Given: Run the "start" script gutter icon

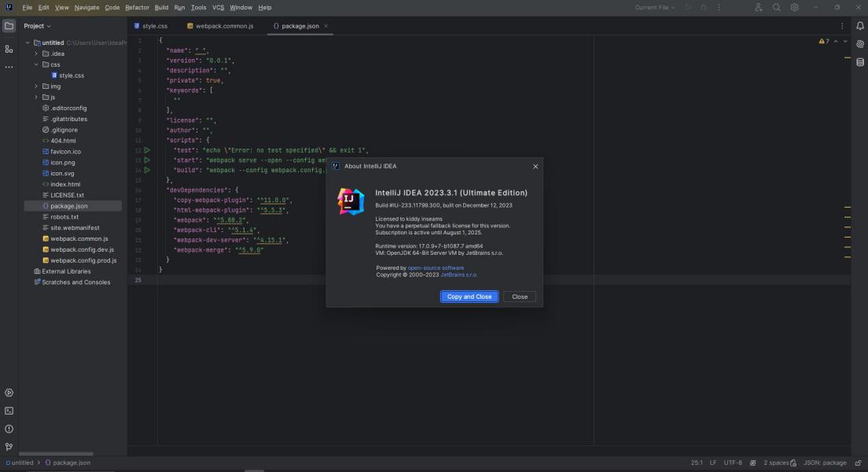Looking at the screenshot, I should coord(147,160).
